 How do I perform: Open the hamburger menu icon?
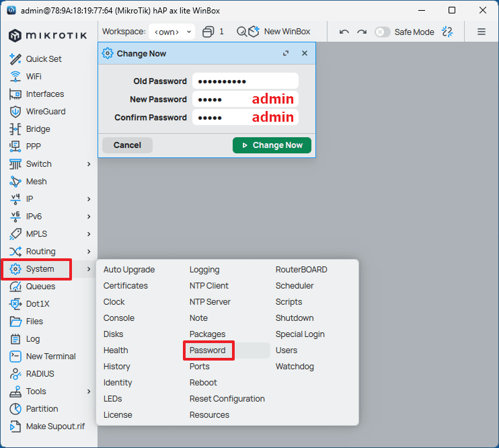(482, 32)
